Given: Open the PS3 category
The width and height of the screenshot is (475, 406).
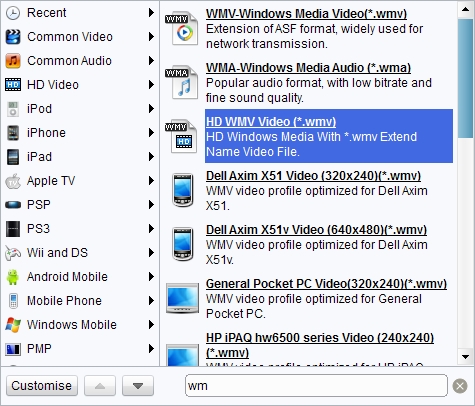Looking at the screenshot, I should (x=80, y=229).
